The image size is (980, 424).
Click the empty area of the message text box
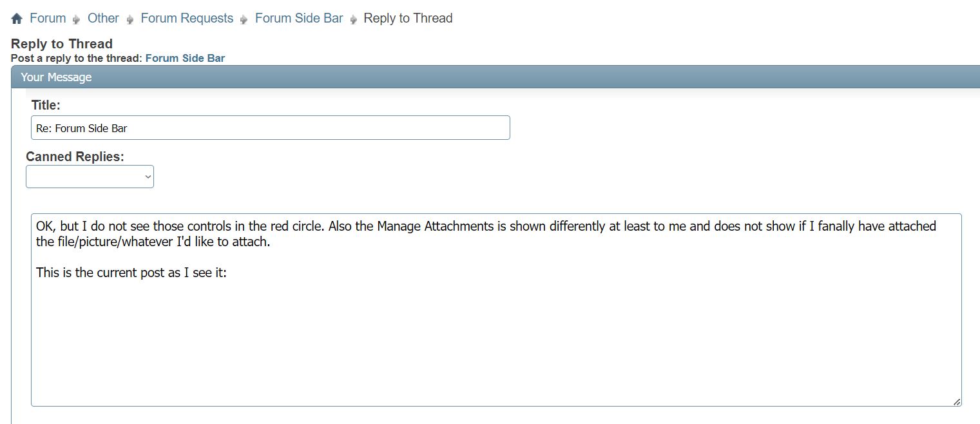(496, 342)
